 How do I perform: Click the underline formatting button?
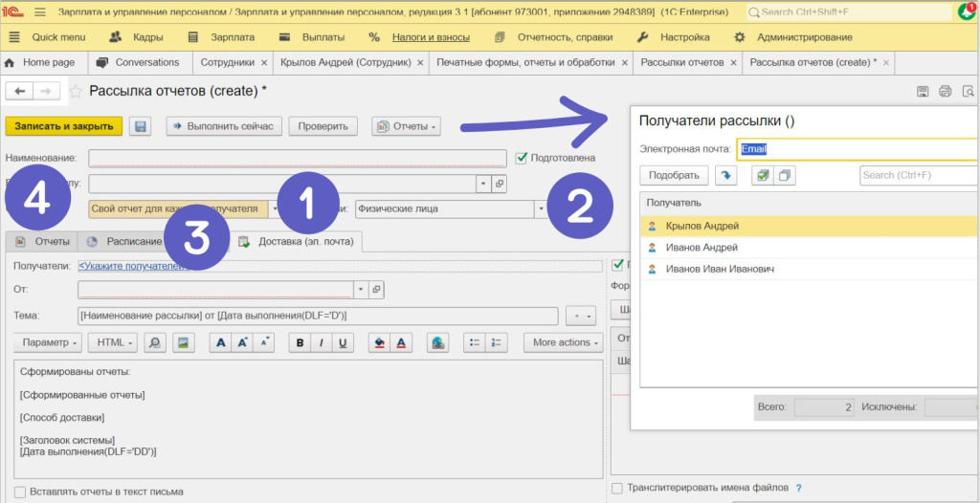pos(343,342)
